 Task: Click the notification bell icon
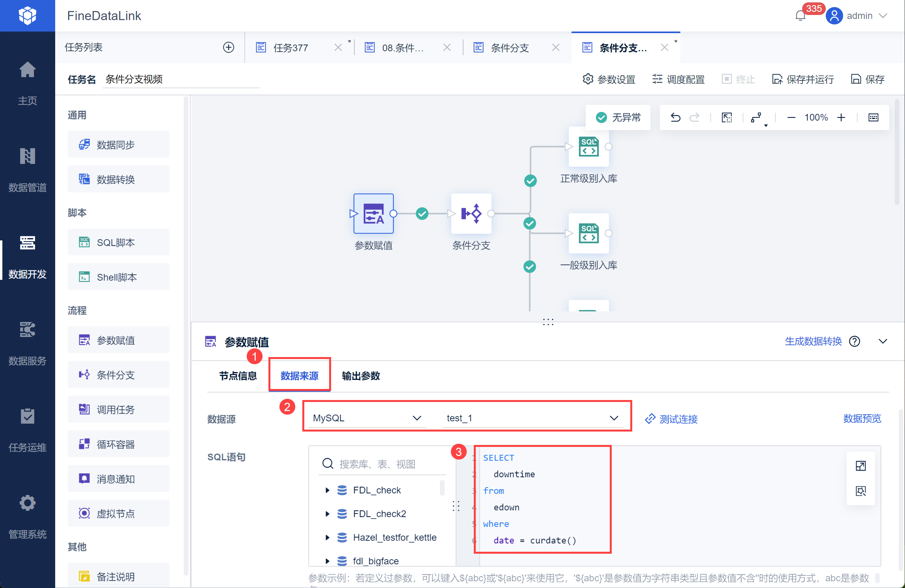[x=801, y=16]
